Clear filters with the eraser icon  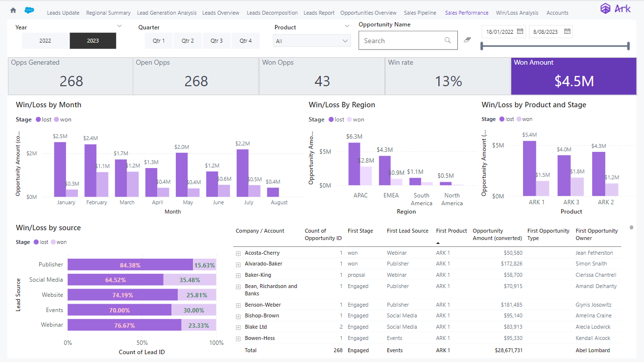click(x=467, y=40)
